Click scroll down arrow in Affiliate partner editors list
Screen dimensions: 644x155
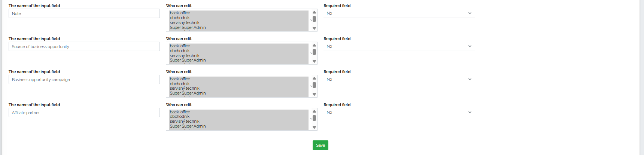[x=314, y=128]
